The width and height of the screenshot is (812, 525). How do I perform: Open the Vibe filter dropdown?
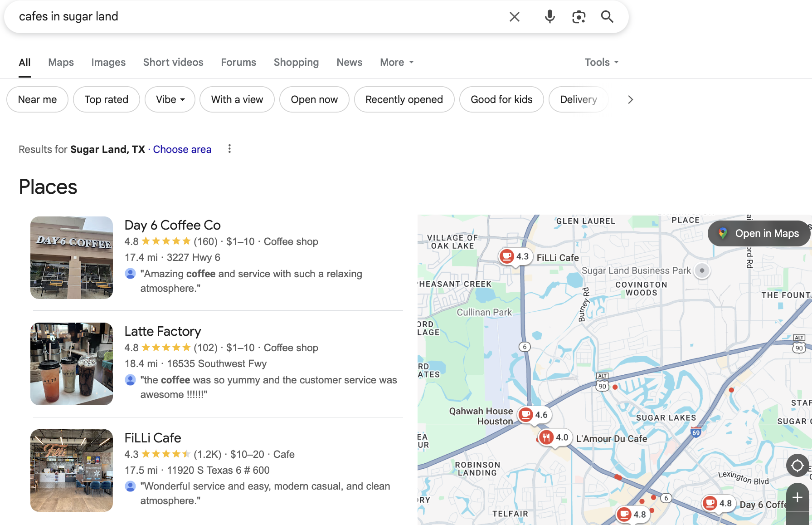pyautogui.click(x=170, y=99)
